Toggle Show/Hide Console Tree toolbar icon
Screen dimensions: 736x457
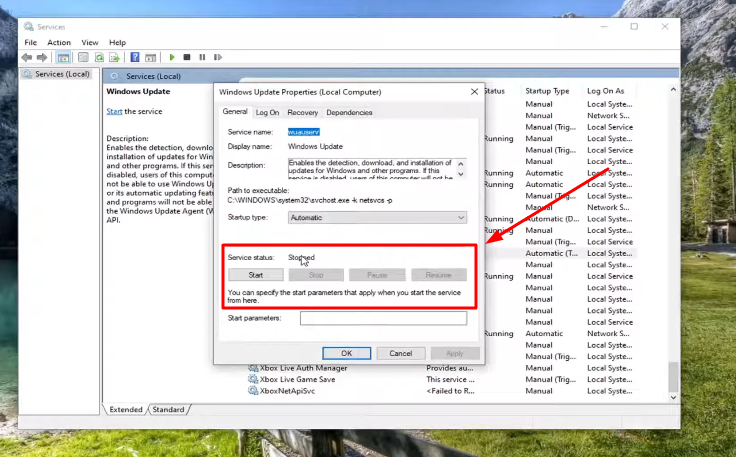tap(63, 57)
